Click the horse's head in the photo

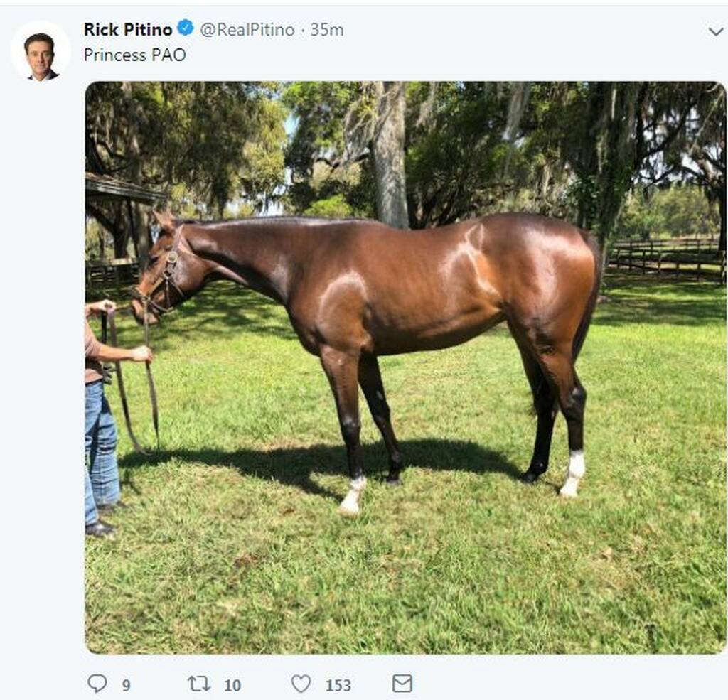click(x=160, y=277)
